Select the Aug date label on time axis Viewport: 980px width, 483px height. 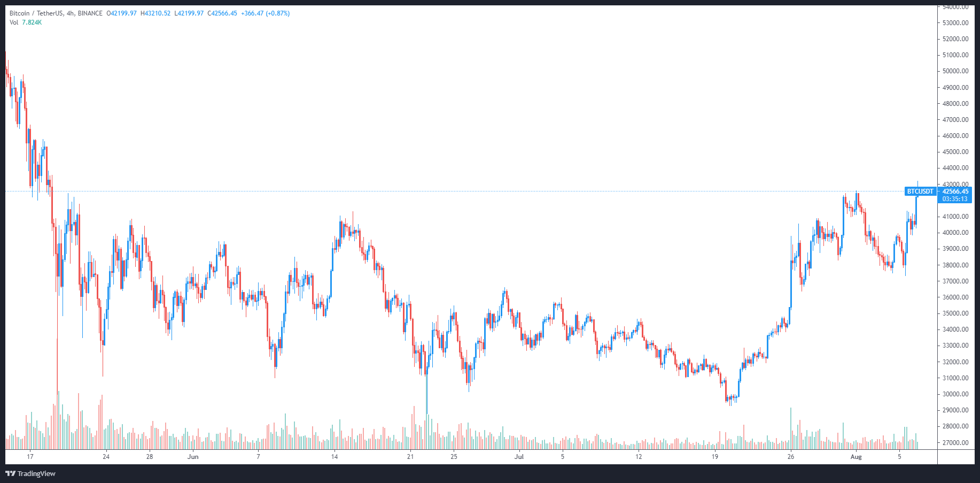[x=856, y=457]
